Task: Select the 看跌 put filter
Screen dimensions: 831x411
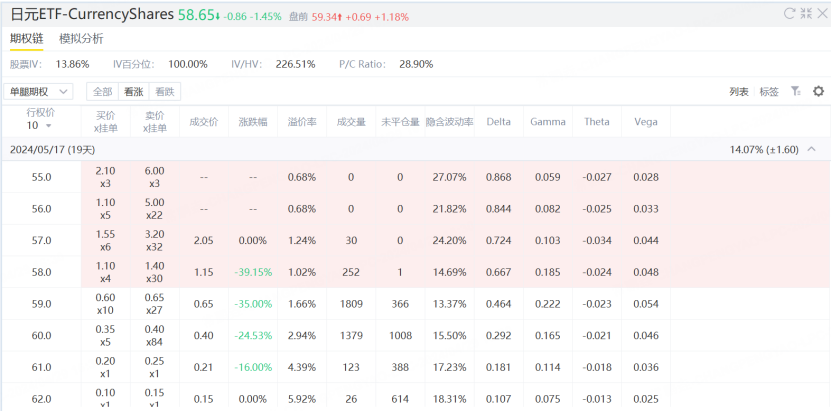Action: click(165, 92)
